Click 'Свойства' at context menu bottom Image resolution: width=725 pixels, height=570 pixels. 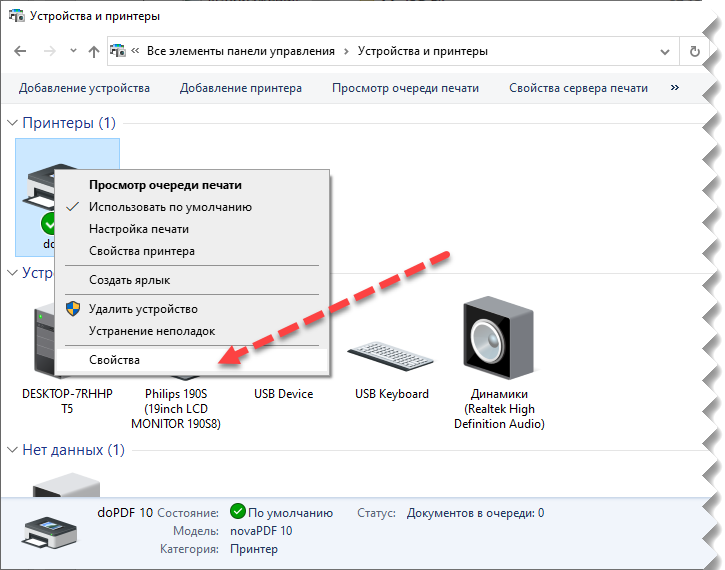[191, 360]
